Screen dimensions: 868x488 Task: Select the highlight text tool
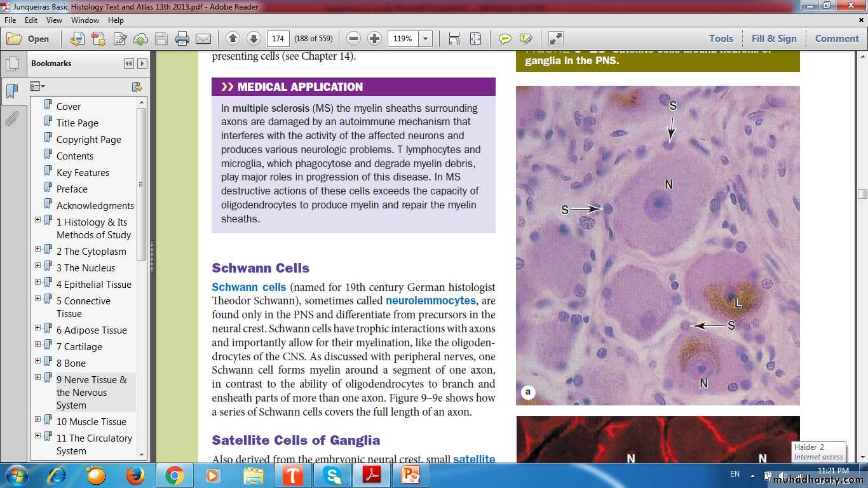point(526,39)
